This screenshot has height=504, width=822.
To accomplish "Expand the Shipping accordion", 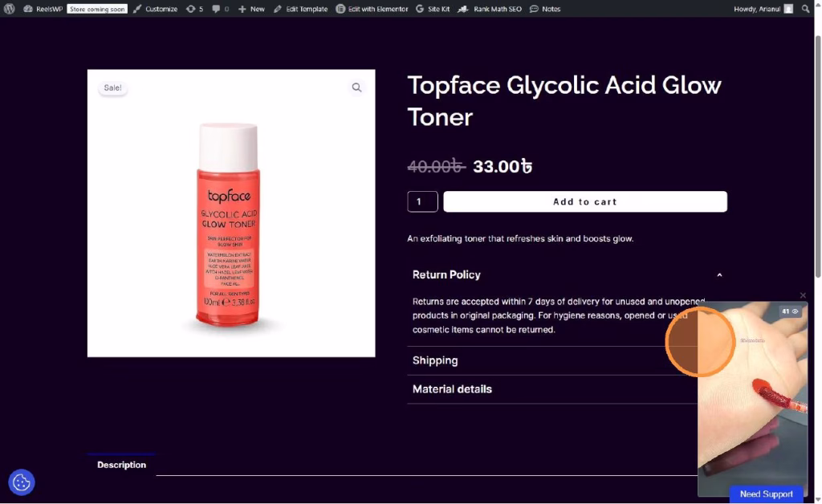I will [x=552, y=360].
